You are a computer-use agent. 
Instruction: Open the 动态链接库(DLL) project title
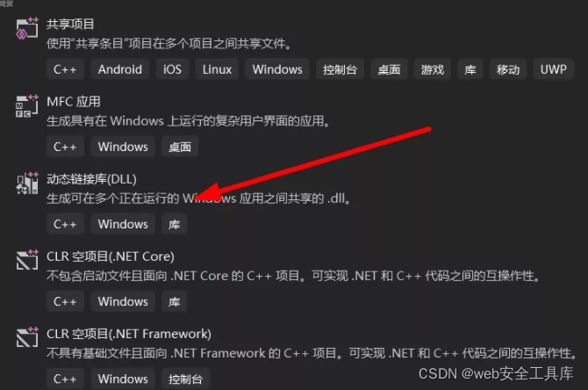[x=91, y=179]
